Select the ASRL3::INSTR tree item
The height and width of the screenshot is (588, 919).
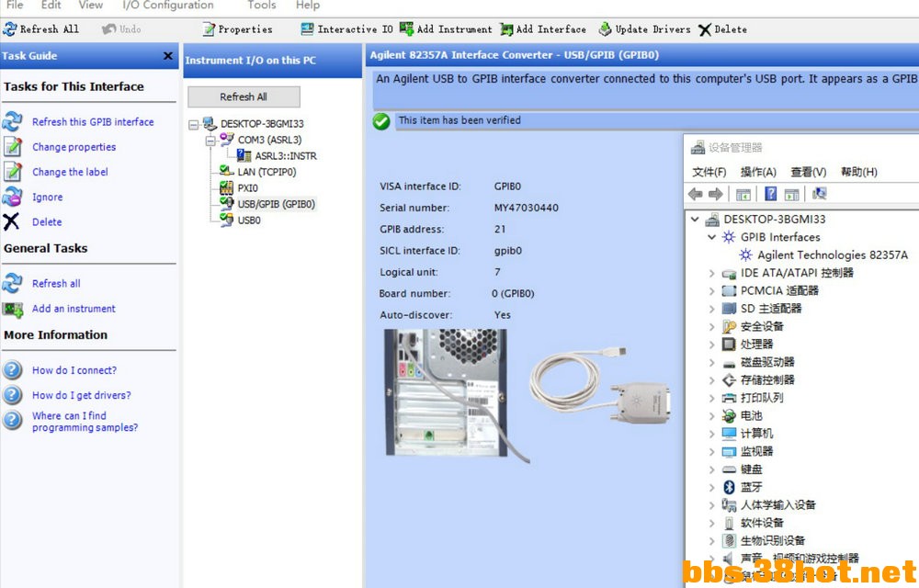(x=286, y=156)
